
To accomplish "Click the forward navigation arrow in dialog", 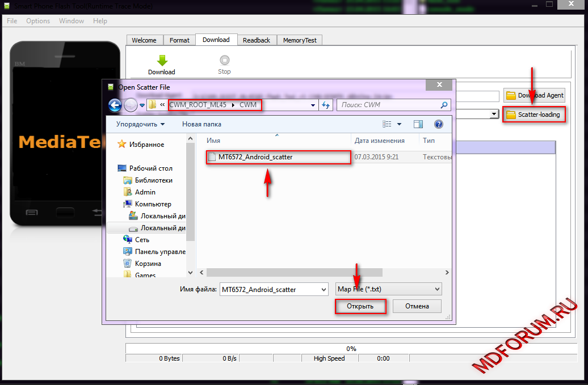I will 131,105.
